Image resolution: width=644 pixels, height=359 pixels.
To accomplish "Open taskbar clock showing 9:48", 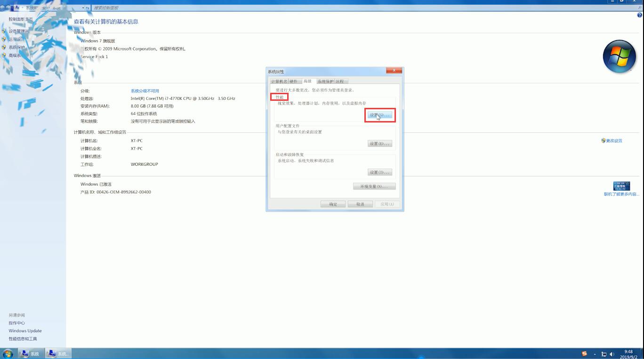I will pos(629,354).
